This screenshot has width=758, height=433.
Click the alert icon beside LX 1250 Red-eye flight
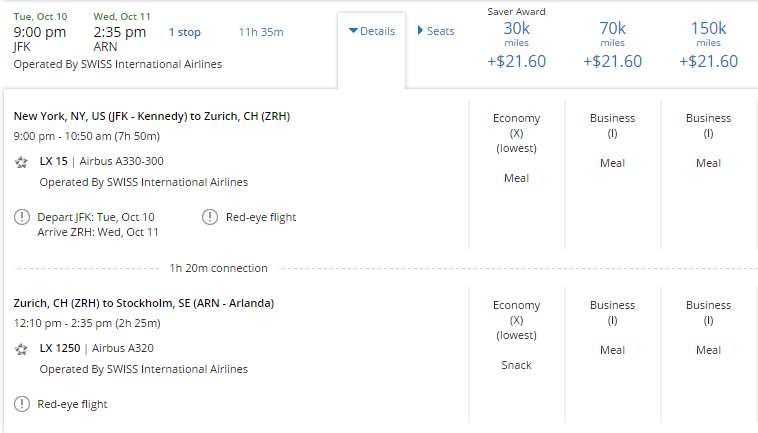point(22,404)
